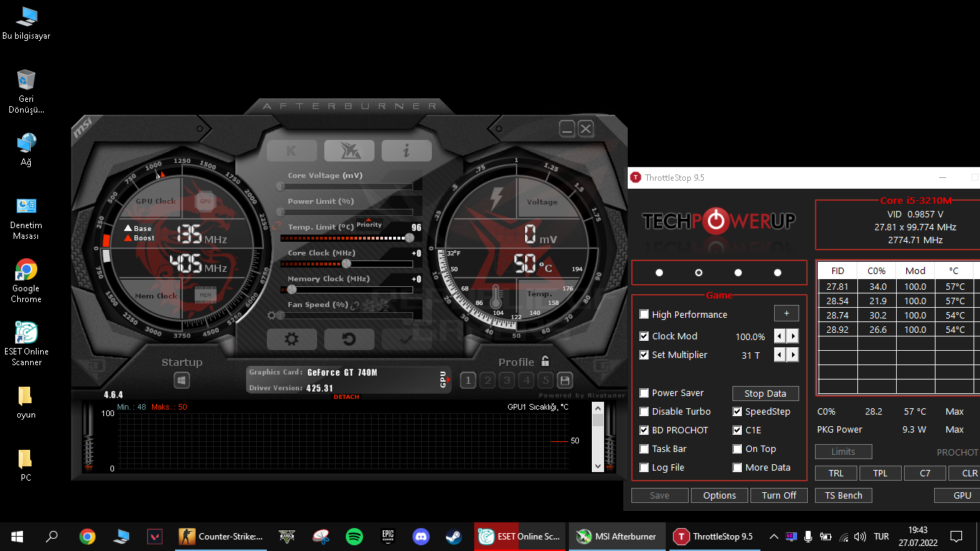This screenshot has width=980, height=551.
Task: Select Afterburner profile slot 3
Action: pos(507,380)
